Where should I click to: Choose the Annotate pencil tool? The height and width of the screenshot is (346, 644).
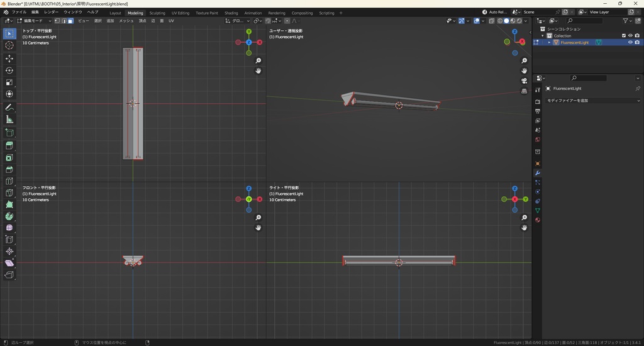(x=9, y=107)
